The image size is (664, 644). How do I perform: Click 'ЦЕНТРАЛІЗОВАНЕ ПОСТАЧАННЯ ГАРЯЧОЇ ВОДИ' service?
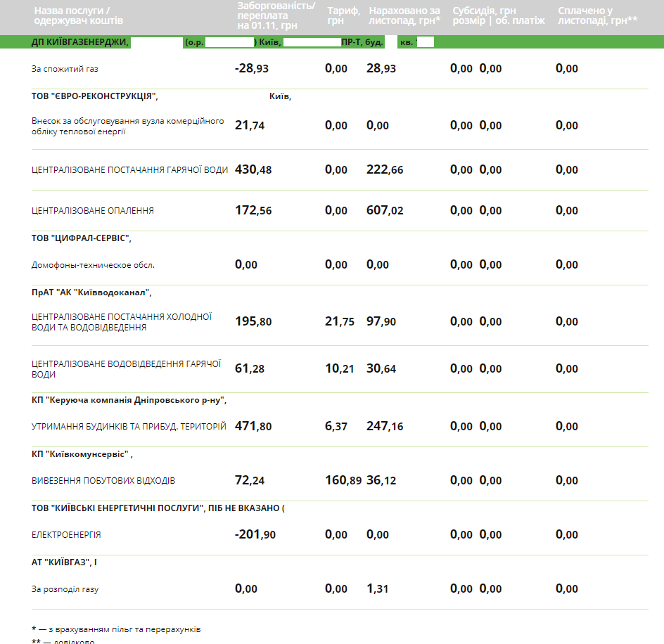point(129,169)
